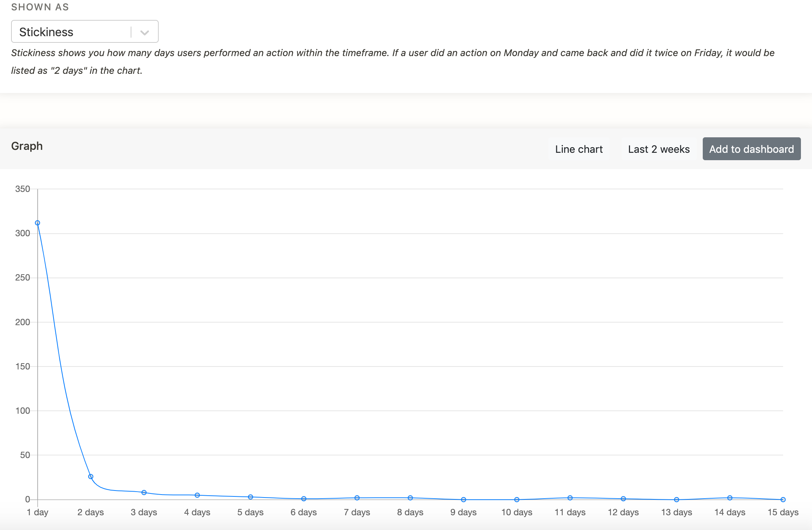
Task: Click the 10 days x-axis label
Action: pyautogui.click(x=516, y=512)
